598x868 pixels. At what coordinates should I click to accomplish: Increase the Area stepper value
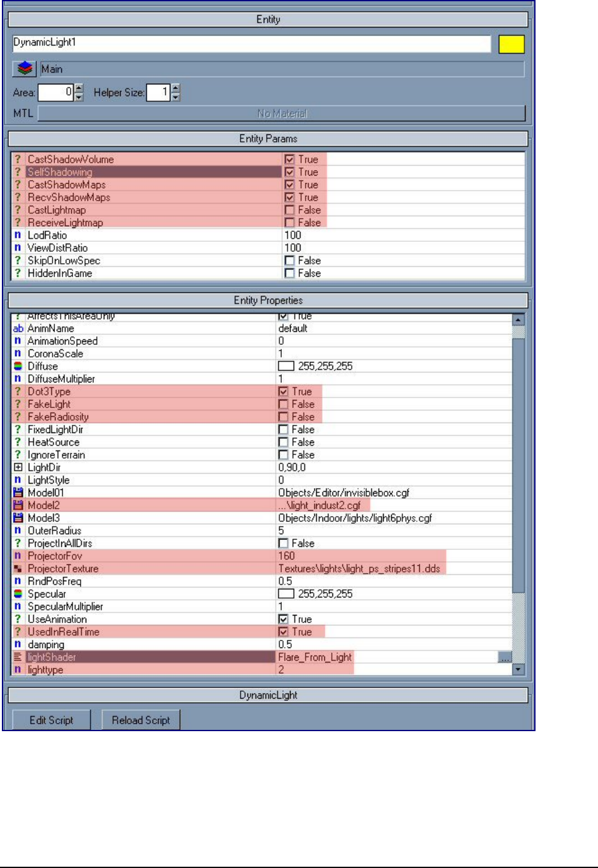[x=79, y=88]
